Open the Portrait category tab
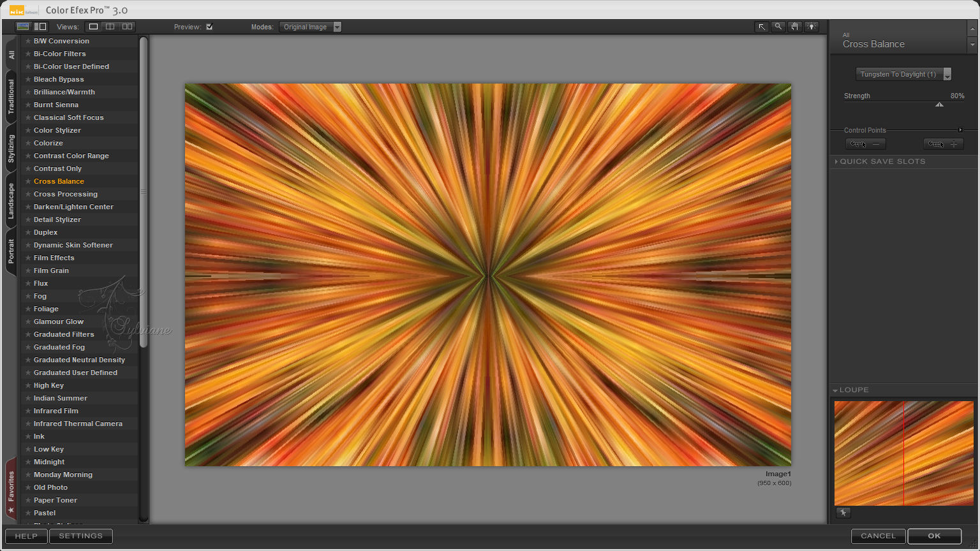Viewport: 980px width, 551px height. pyautogui.click(x=11, y=251)
